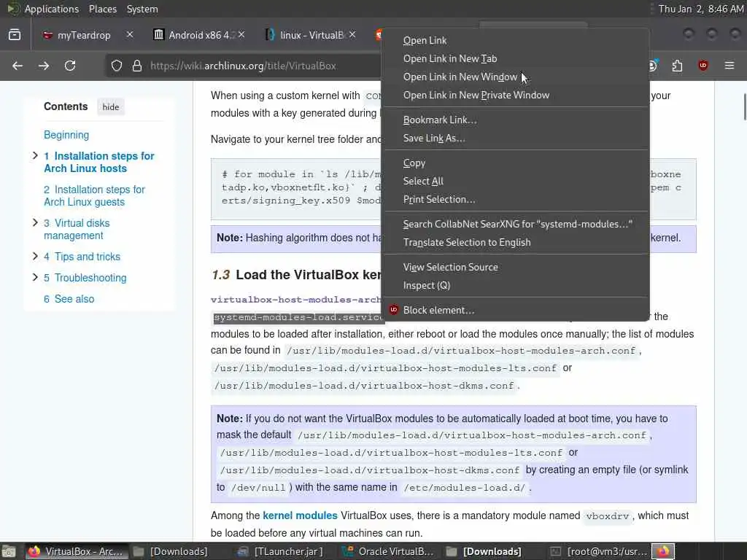The height and width of the screenshot is (560, 747).
Task: Go back to the previous page
Action: 18,66
